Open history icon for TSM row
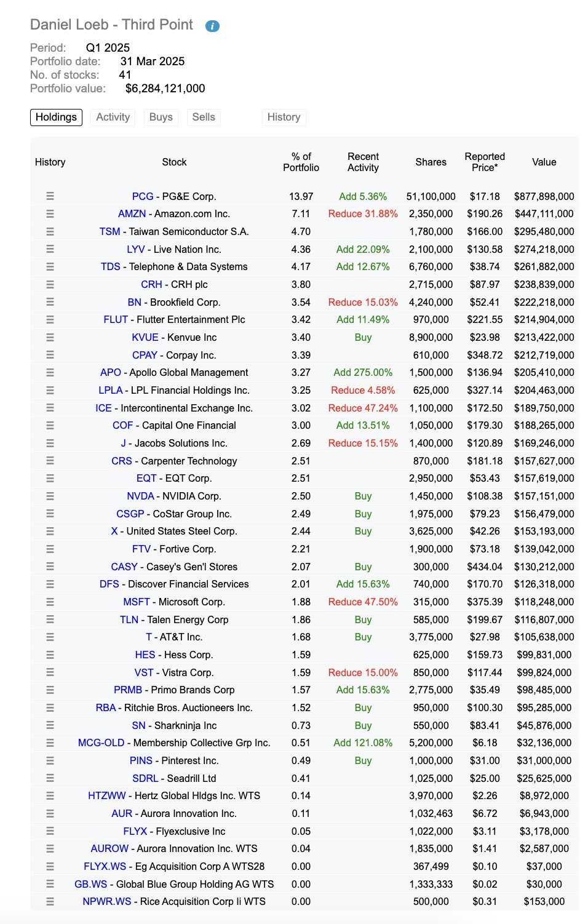This screenshot has height=924, width=588. (50, 231)
